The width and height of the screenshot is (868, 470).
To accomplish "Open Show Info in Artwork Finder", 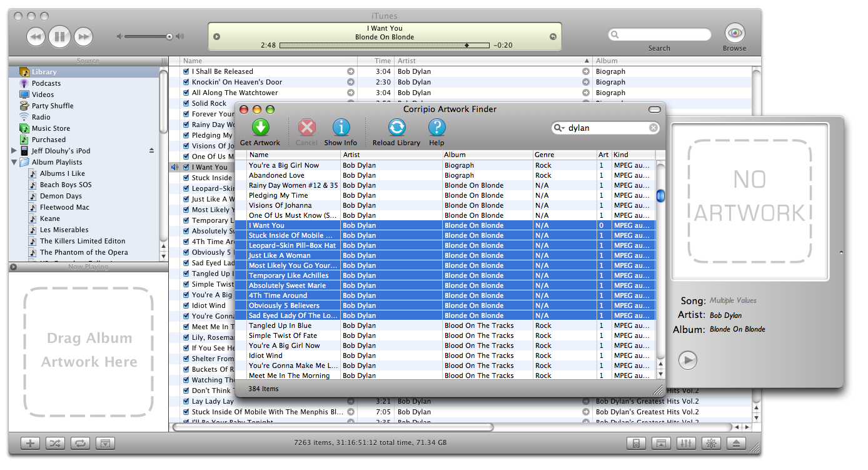I will (x=341, y=128).
